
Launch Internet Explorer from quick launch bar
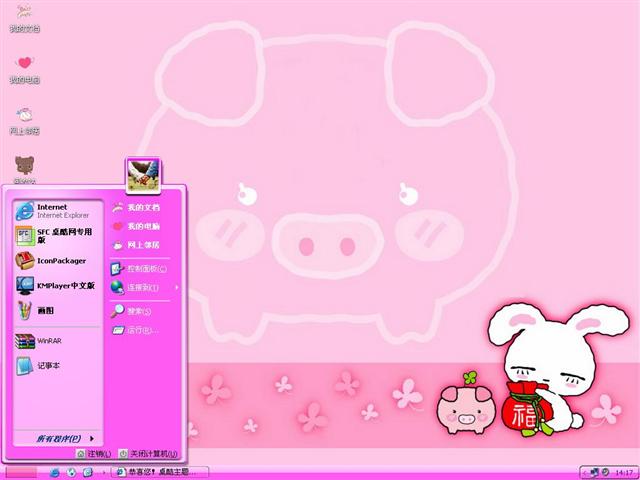tap(55, 473)
